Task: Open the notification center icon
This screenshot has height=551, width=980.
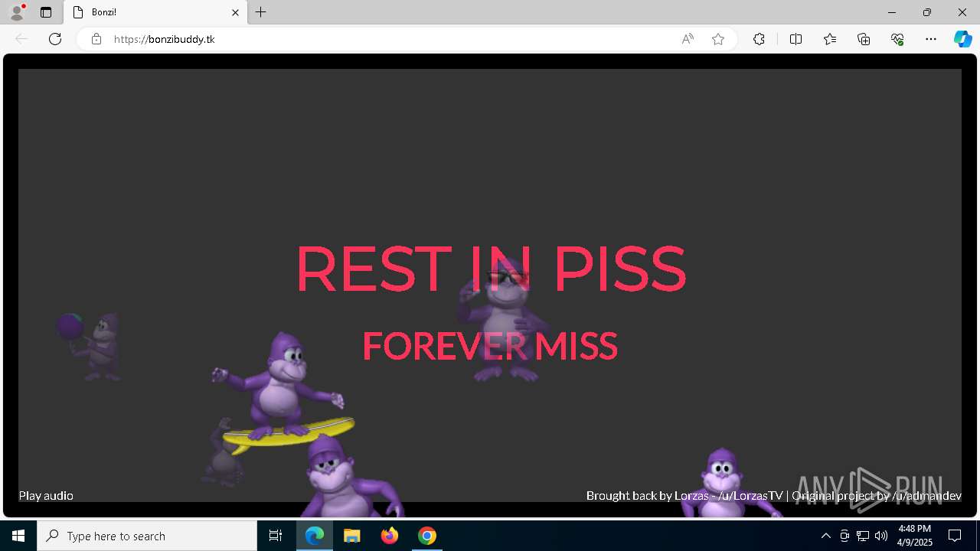Action: pyautogui.click(x=955, y=536)
